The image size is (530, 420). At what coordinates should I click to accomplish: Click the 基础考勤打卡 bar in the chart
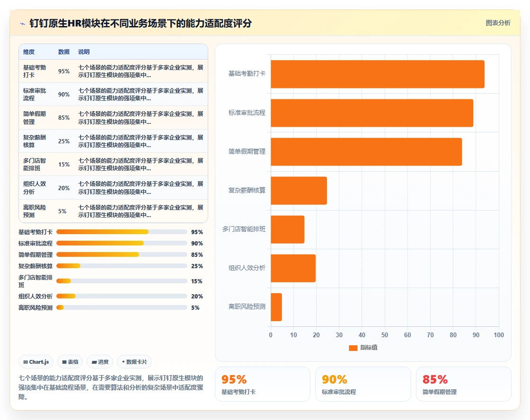378,74
